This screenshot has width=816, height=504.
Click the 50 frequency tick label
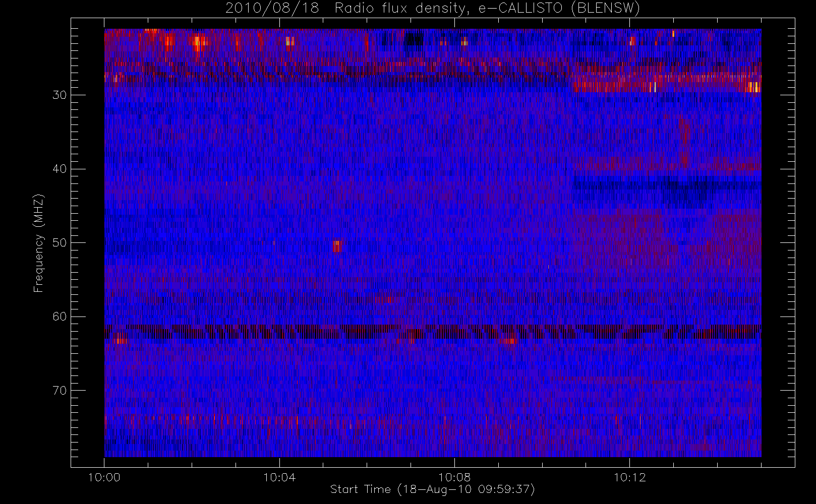click(x=60, y=243)
